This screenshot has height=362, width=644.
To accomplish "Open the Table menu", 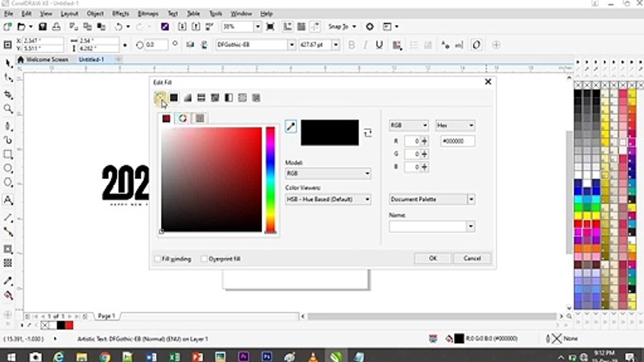I will pyautogui.click(x=194, y=14).
